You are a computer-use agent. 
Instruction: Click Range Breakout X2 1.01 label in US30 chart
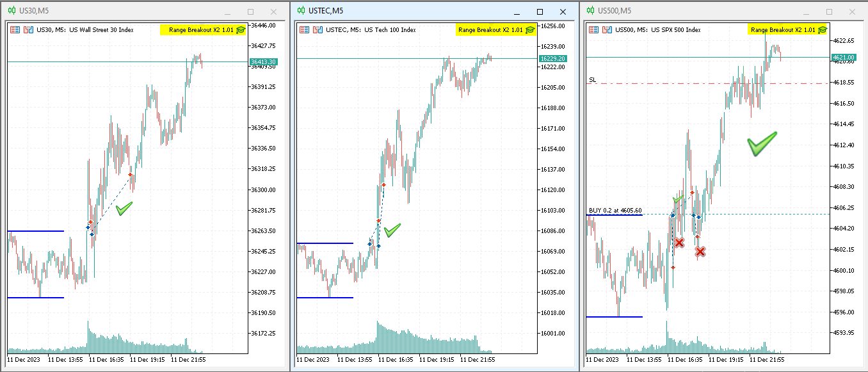tap(201, 29)
